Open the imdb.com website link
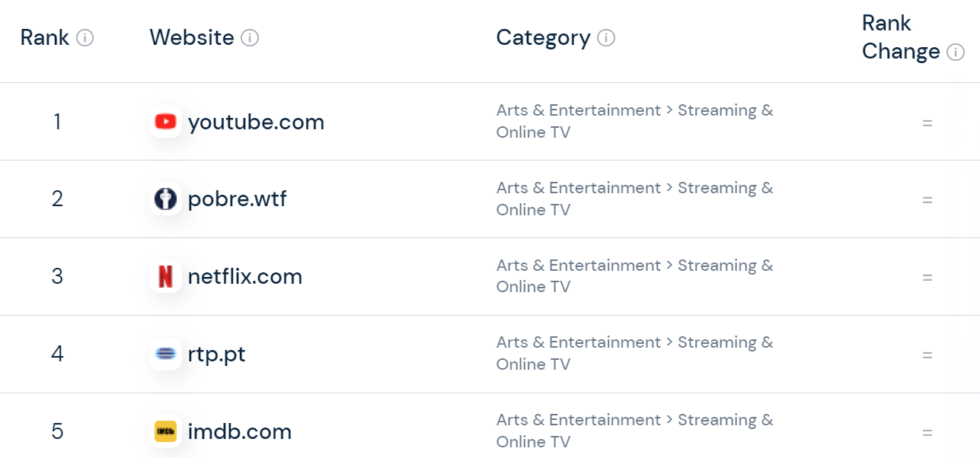 (240, 432)
